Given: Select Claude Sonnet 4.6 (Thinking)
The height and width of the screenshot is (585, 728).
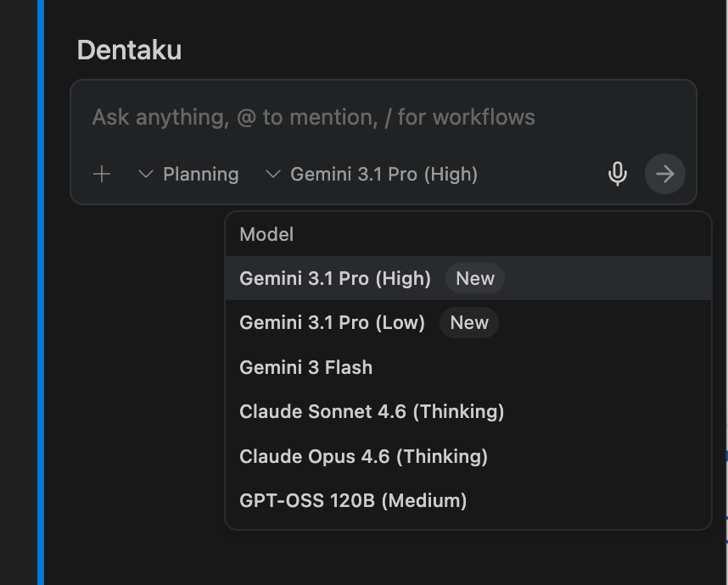Looking at the screenshot, I should coord(372,412).
